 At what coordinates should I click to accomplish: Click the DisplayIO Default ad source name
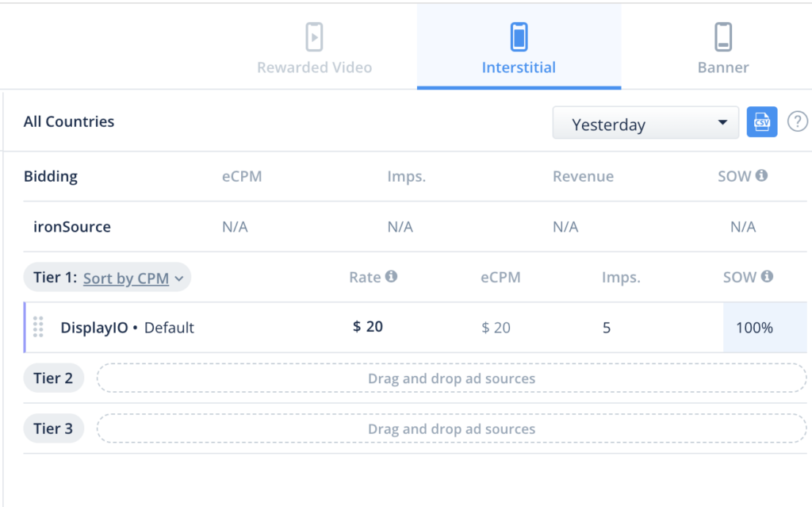(127, 328)
